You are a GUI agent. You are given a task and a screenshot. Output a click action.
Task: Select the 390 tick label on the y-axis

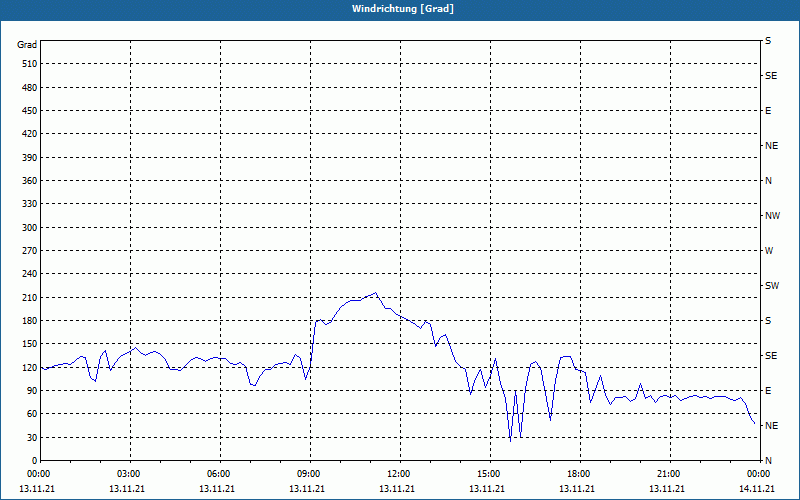point(30,158)
